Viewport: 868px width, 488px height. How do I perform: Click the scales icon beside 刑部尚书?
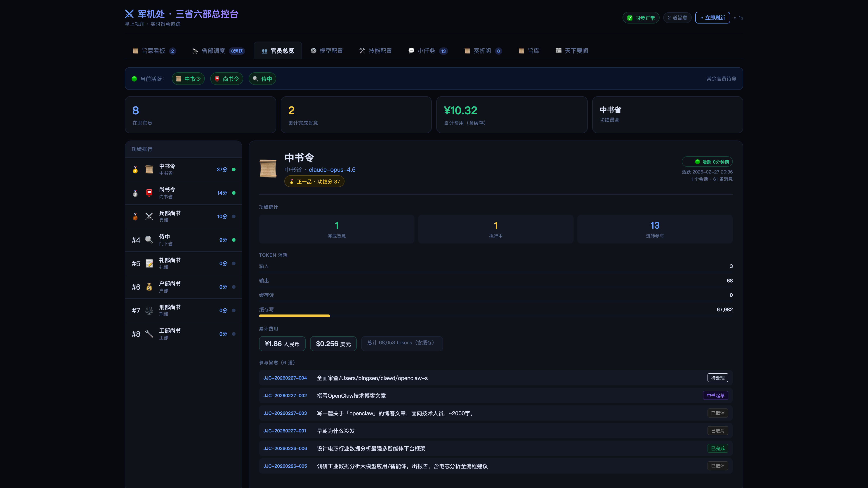(x=149, y=310)
